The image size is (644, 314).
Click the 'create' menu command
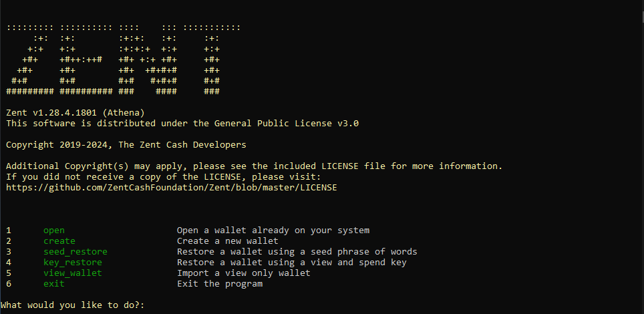click(59, 241)
